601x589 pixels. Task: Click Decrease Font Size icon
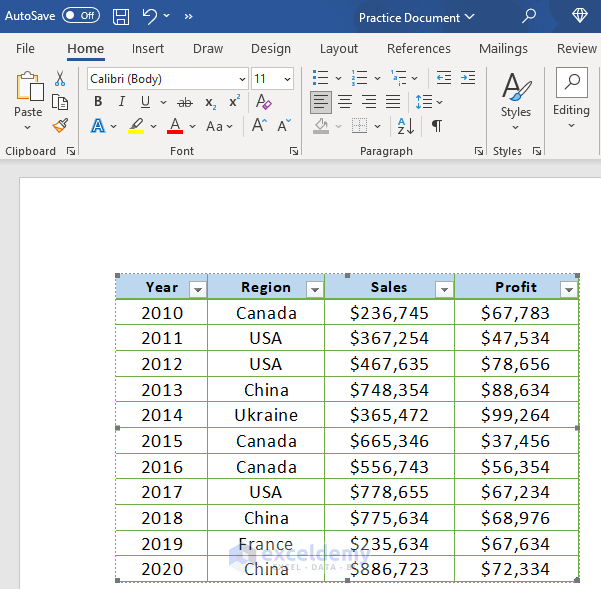[x=284, y=125]
